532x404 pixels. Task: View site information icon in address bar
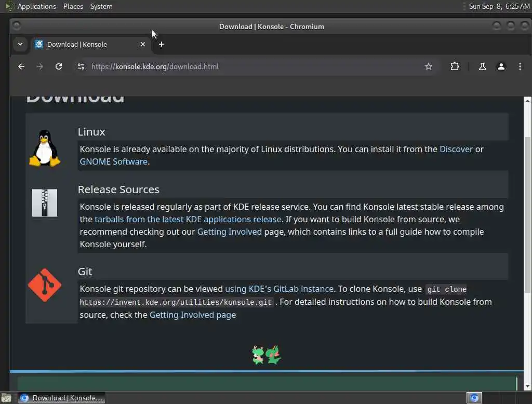point(81,66)
